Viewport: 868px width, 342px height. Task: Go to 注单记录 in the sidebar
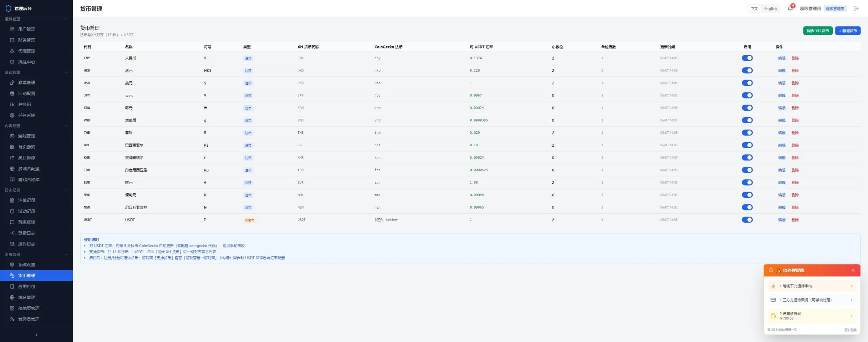36,200
